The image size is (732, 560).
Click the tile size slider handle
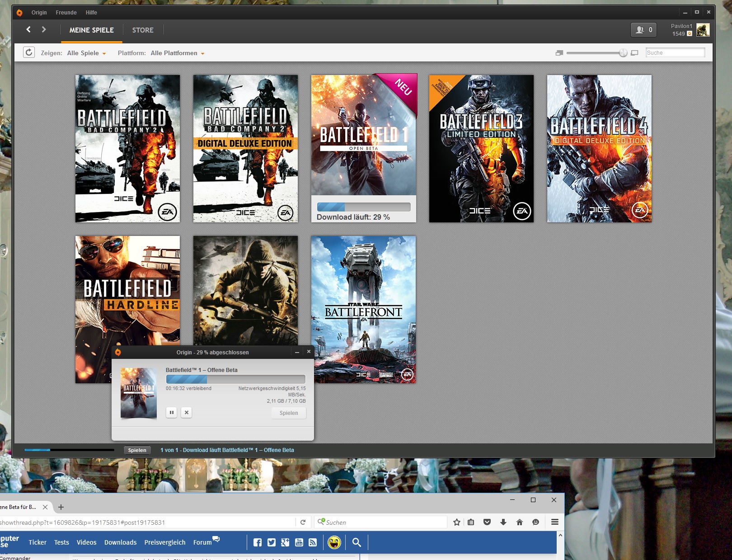(x=623, y=53)
